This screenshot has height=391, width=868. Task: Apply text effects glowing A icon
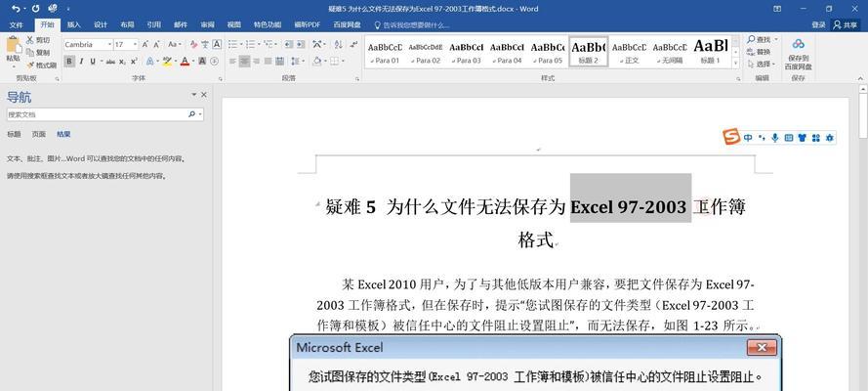[149, 61]
